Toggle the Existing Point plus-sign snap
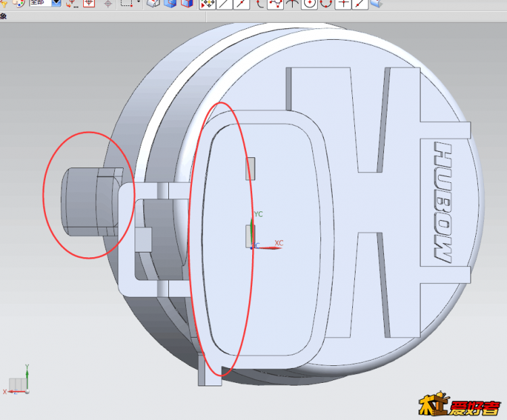The image size is (507, 420). 343,4
